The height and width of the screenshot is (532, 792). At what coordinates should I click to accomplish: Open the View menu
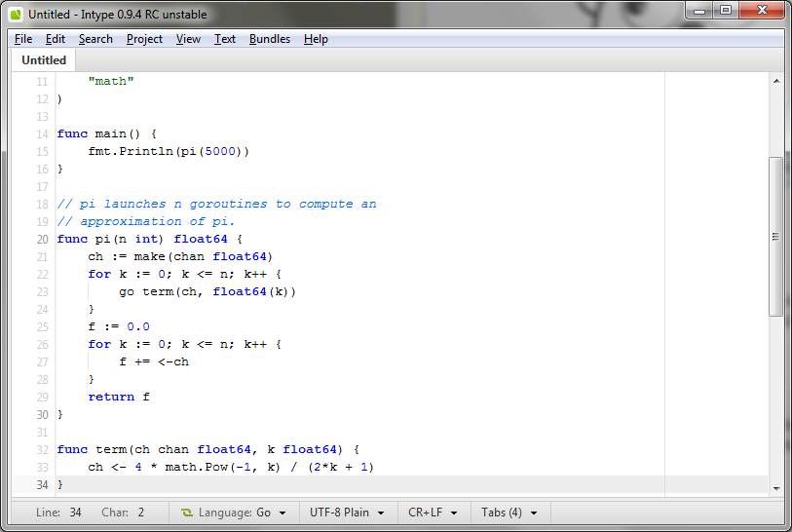(x=188, y=39)
